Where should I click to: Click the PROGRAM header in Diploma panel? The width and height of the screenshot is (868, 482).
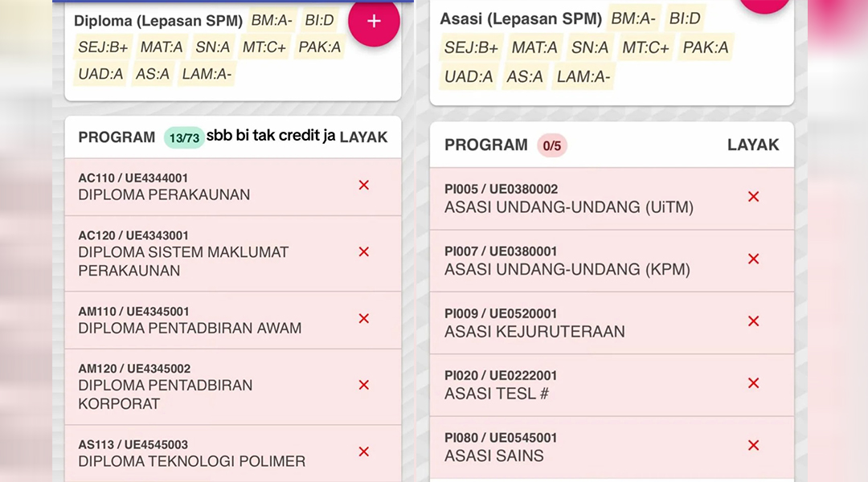[x=117, y=137]
